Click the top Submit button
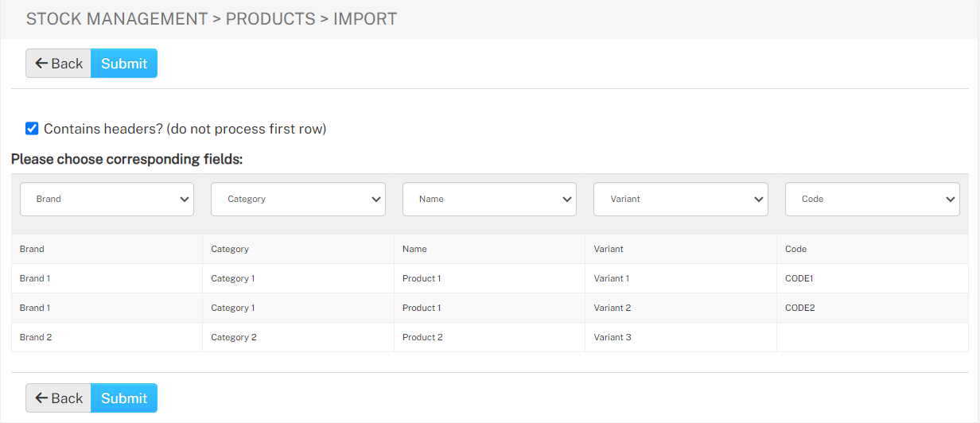Image resolution: width=980 pixels, height=423 pixels. tap(124, 64)
